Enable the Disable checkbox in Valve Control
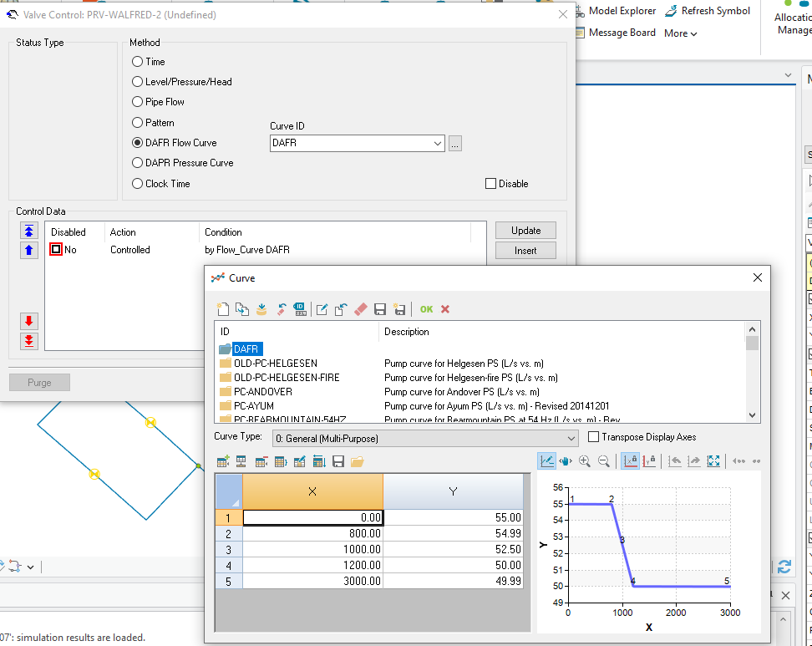The height and width of the screenshot is (646, 812). point(489,183)
